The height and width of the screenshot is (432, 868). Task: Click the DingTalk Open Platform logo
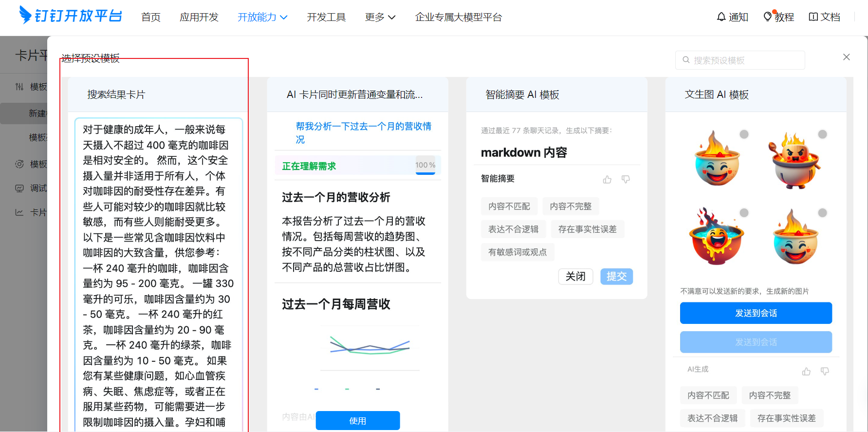[x=71, y=16]
